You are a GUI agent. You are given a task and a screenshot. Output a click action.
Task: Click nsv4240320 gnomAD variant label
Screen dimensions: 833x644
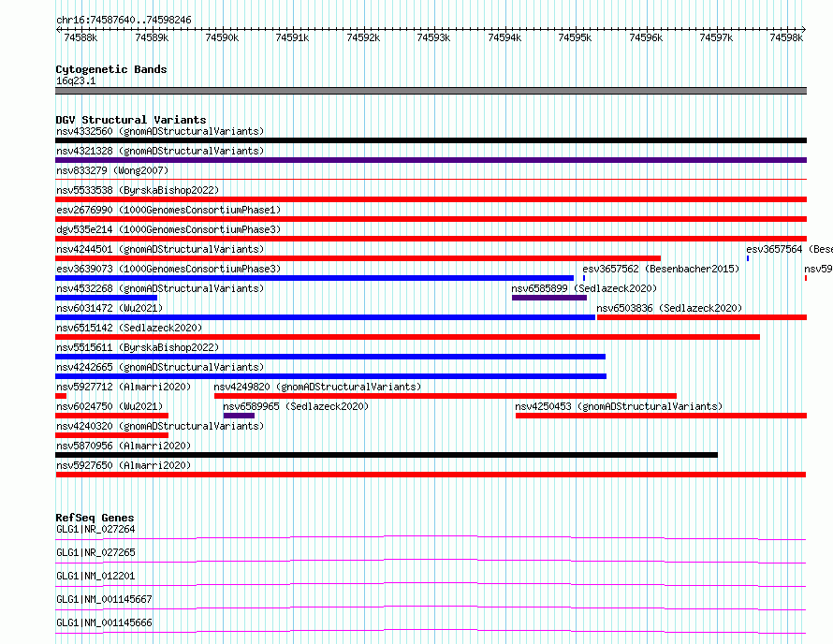click(160, 426)
